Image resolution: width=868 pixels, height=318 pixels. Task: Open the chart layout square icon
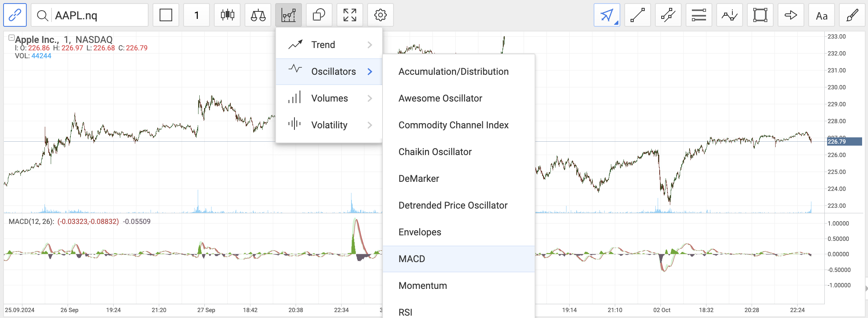166,15
